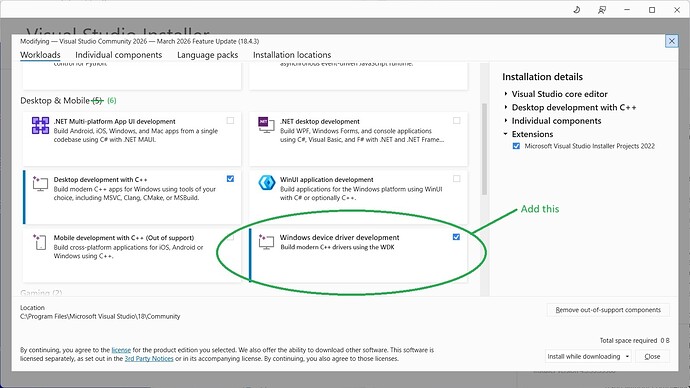
Task: Uncheck Desktop development with C++ workload
Action: coord(230,179)
